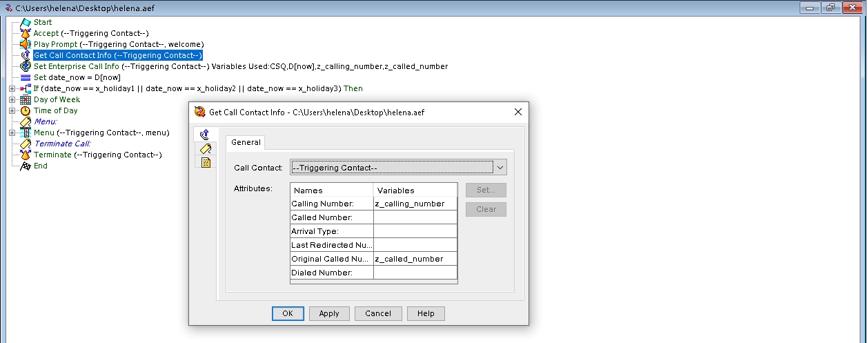The height and width of the screenshot is (343, 868).
Task: Switch to the General tab
Action: [x=246, y=142]
